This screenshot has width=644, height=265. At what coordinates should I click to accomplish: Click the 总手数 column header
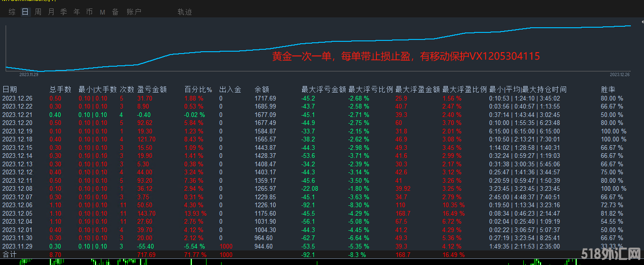61,89
